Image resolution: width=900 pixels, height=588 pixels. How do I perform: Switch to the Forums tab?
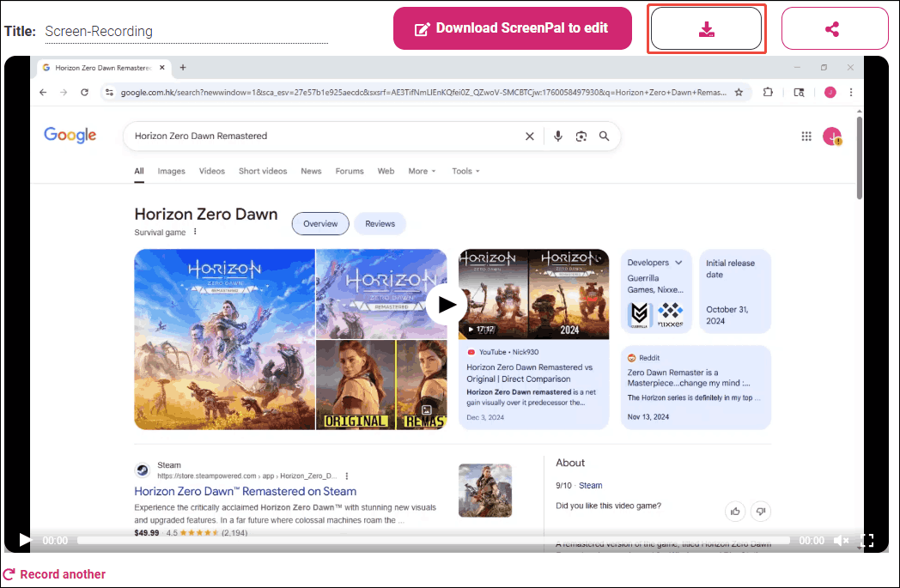tap(350, 171)
